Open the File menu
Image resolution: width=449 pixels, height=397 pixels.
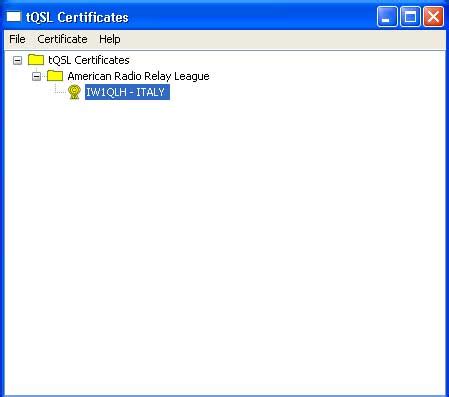point(17,39)
